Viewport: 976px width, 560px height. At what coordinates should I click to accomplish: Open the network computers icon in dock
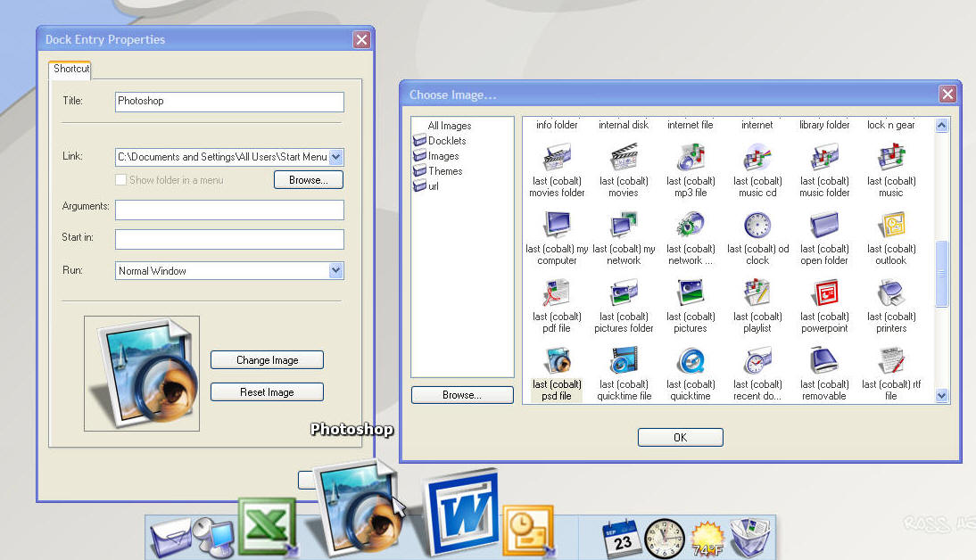(x=213, y=536)
